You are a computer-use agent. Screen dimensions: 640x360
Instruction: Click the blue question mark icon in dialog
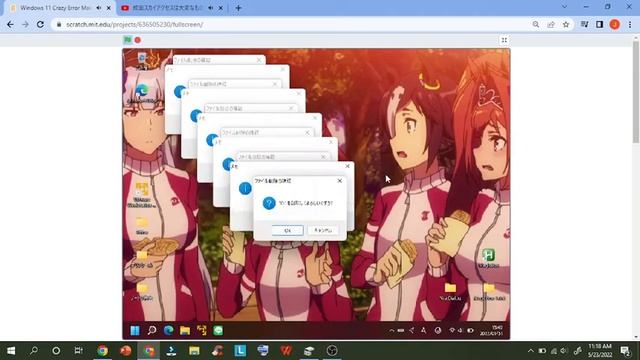click(x=269, y=203)
